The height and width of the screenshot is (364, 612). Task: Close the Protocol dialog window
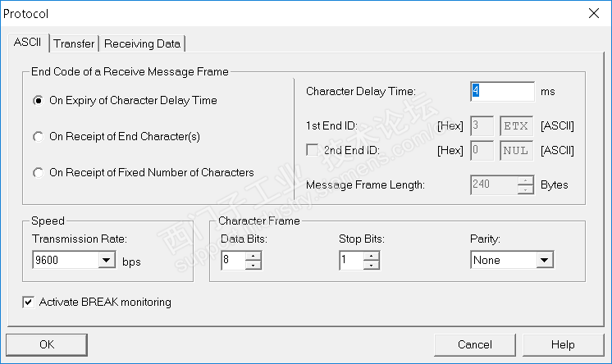coord(594,13)
